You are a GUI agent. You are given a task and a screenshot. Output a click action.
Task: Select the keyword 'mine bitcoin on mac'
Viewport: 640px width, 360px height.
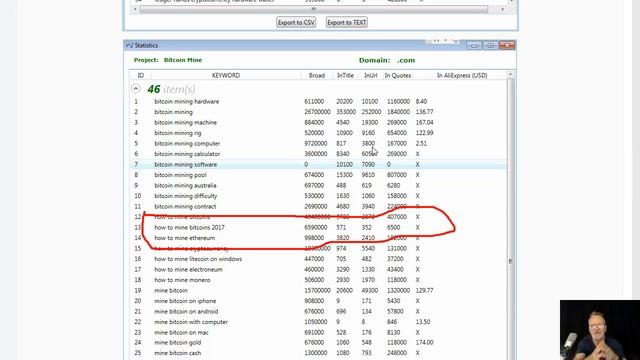point(181,333)
